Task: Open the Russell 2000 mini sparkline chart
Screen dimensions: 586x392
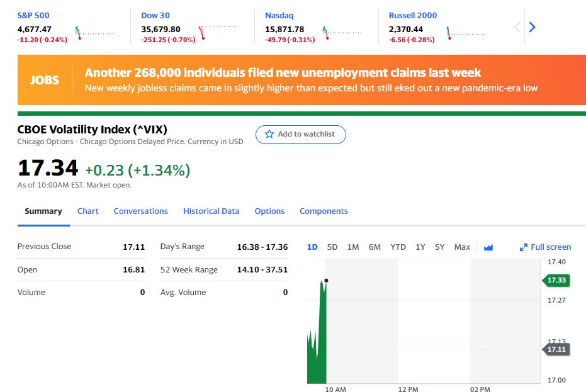Action: coord(466,33)
